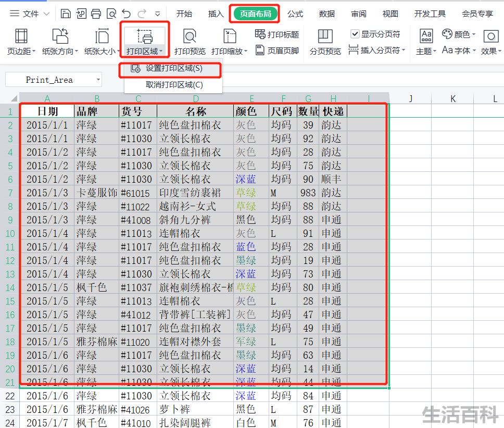The height and width of the screenshot is (428, 504).
Task: Click the 分页预览 page break preview icon
Action: pos(325,35)
